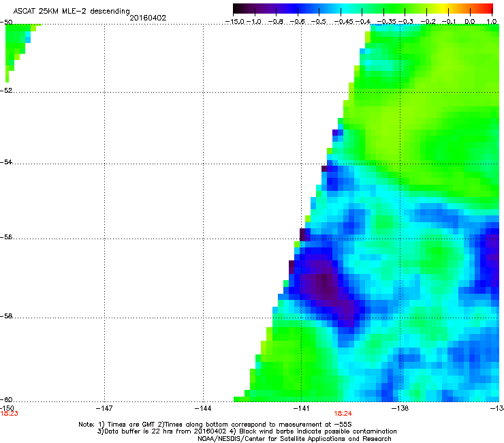Click the -0.4 color scale label

coord(362,22)
